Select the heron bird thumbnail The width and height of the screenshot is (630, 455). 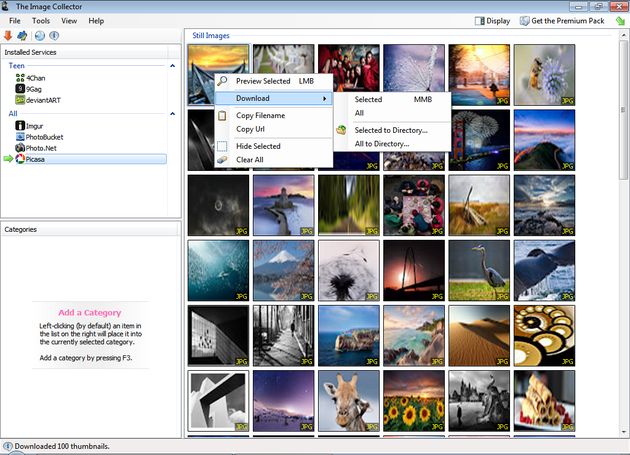click(x=479, y=270)
